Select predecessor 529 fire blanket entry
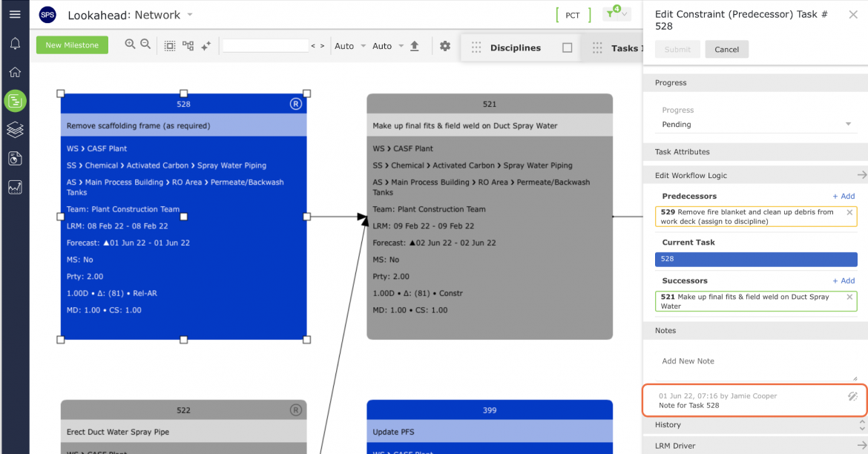This screenshot has width=868, height=454. [756, 217]
